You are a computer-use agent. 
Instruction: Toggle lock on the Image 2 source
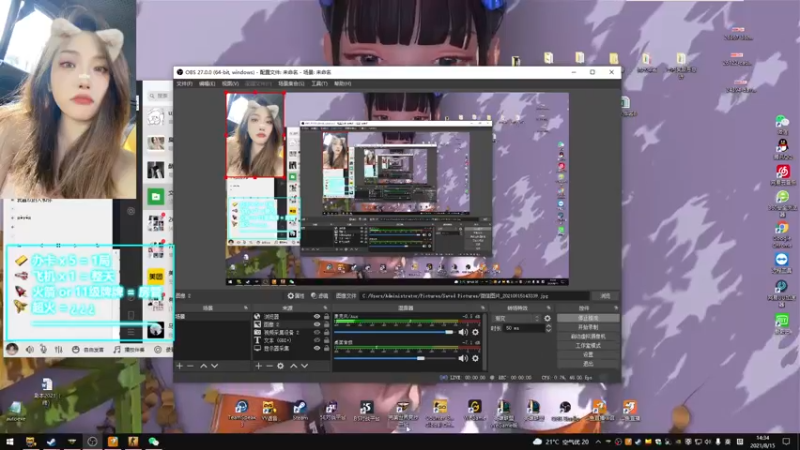327,324
